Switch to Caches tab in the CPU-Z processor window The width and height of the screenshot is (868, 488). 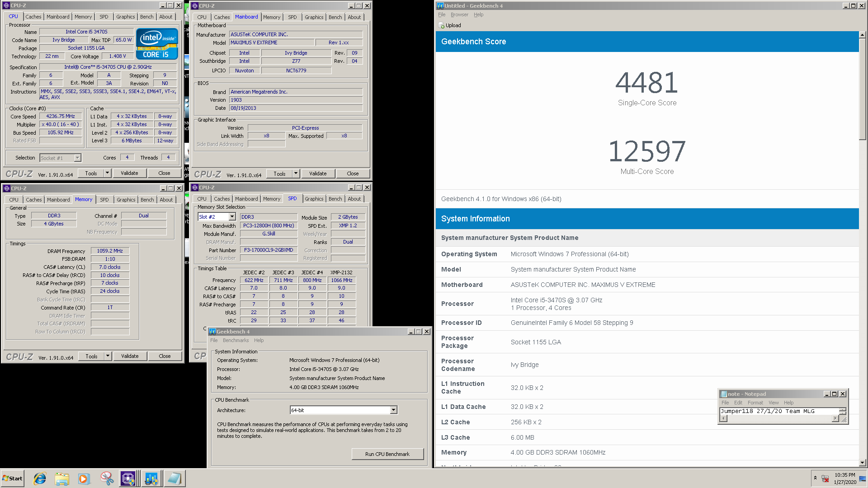click(x=33, y=17)
